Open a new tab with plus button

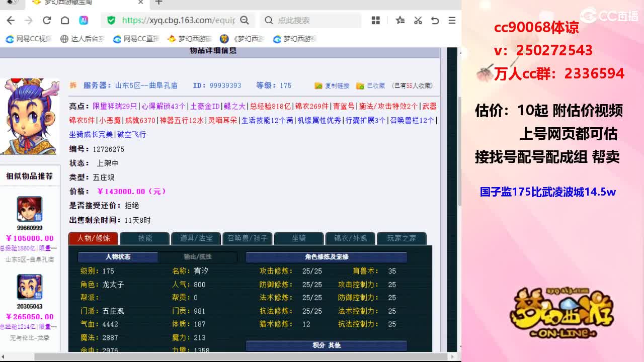(158, 3)
